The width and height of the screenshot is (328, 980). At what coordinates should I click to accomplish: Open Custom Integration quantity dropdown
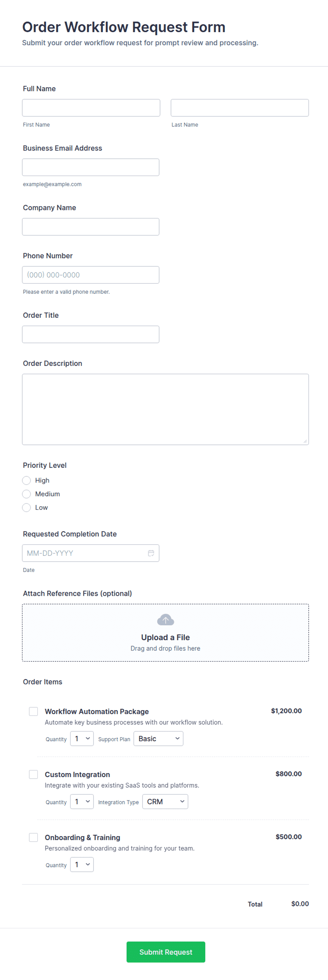point(82,801)
